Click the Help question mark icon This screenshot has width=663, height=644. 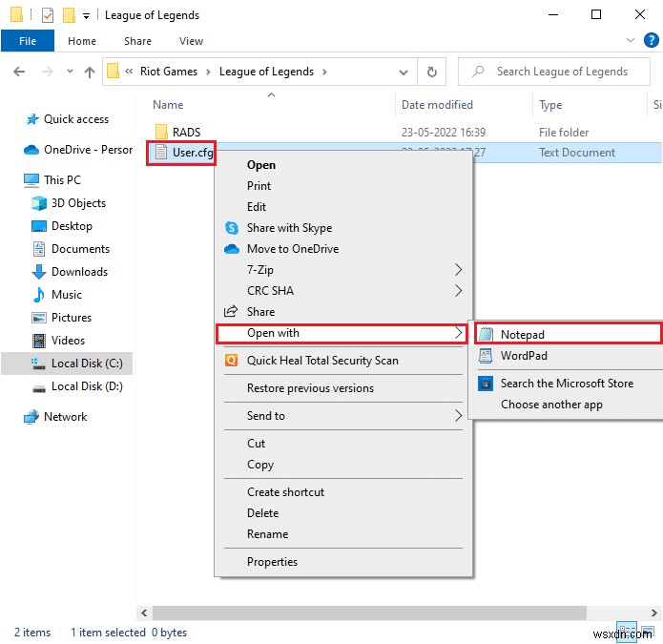648,41
